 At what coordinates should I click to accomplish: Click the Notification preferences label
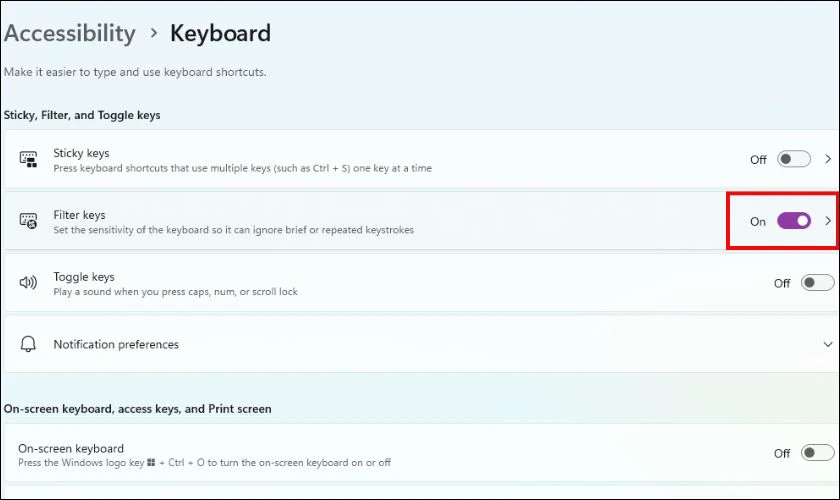116,345
